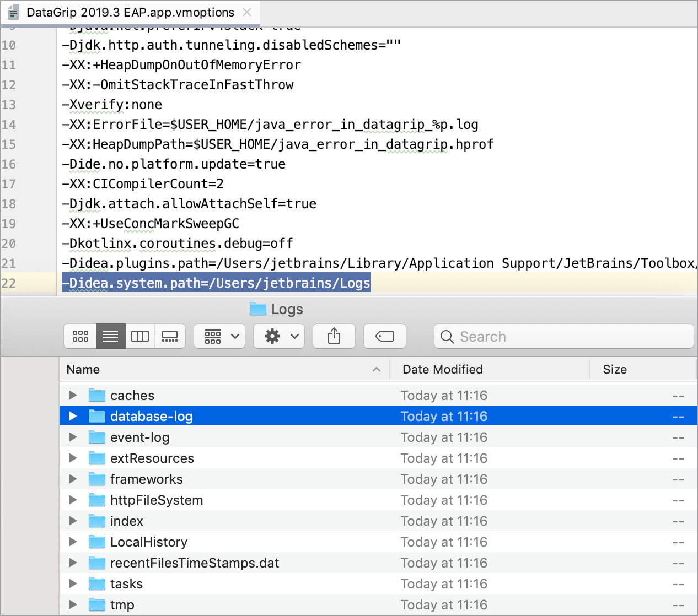Click the Size column header
The height and width of the screenshot is (616, 698).
[615, 369]
